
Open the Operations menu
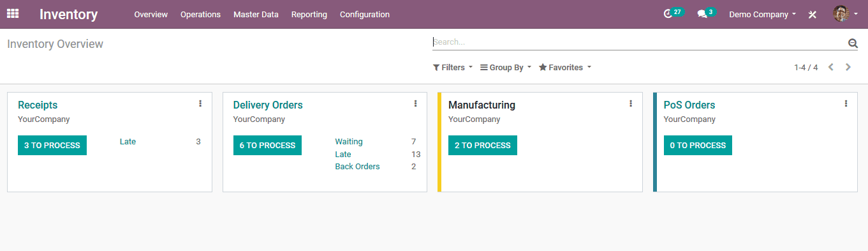[200, 14]
